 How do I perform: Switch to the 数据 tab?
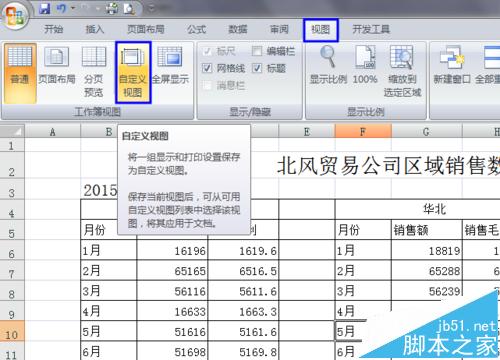(238, 29)
